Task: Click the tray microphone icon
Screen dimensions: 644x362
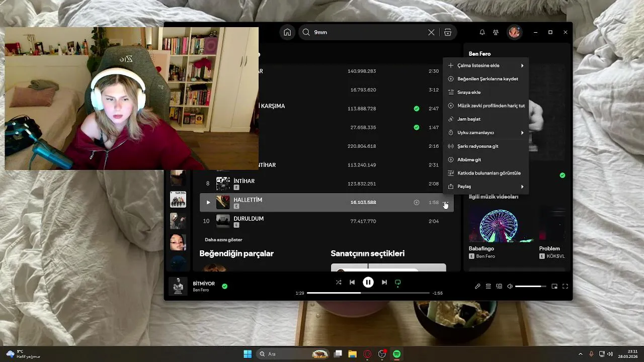Action: click(x=591, y=354)
